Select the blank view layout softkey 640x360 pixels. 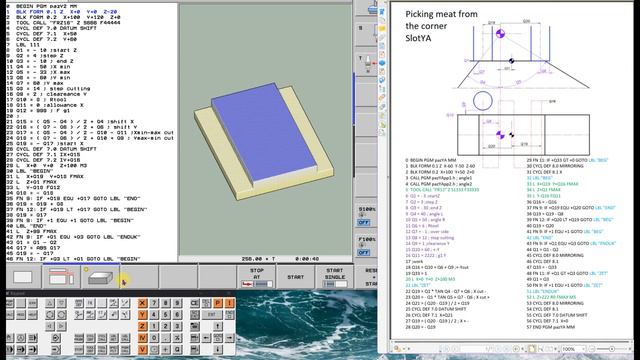tap(22, 277)
